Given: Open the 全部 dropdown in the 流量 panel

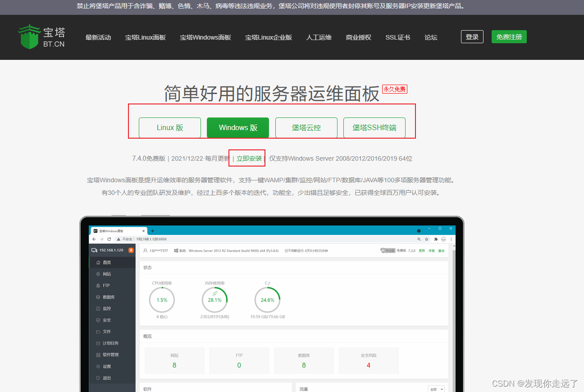Looking at the screenshot, I should [x=436, y=389].
